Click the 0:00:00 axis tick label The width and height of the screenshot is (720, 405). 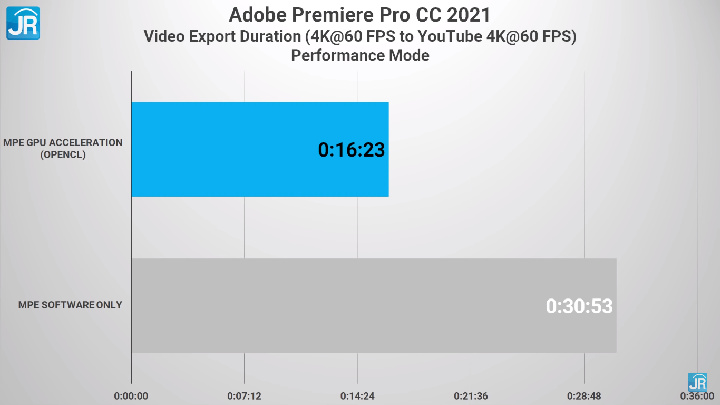click(x=131, y=396)
